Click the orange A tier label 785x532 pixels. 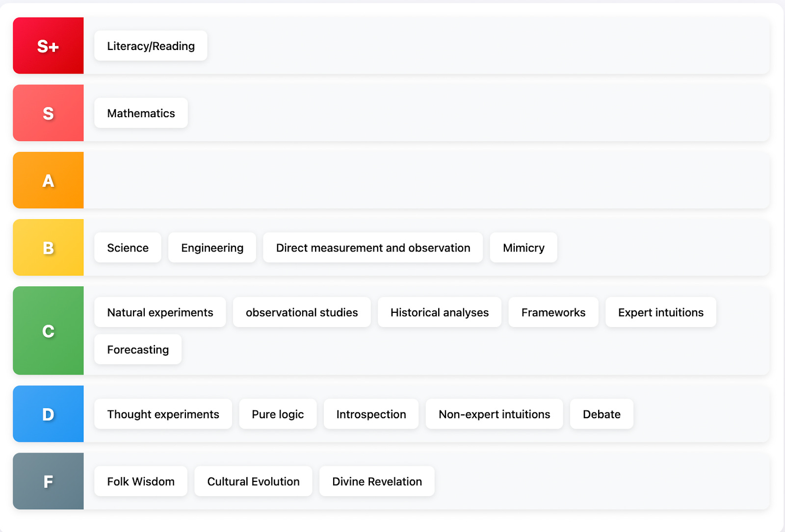click(48, 180)
